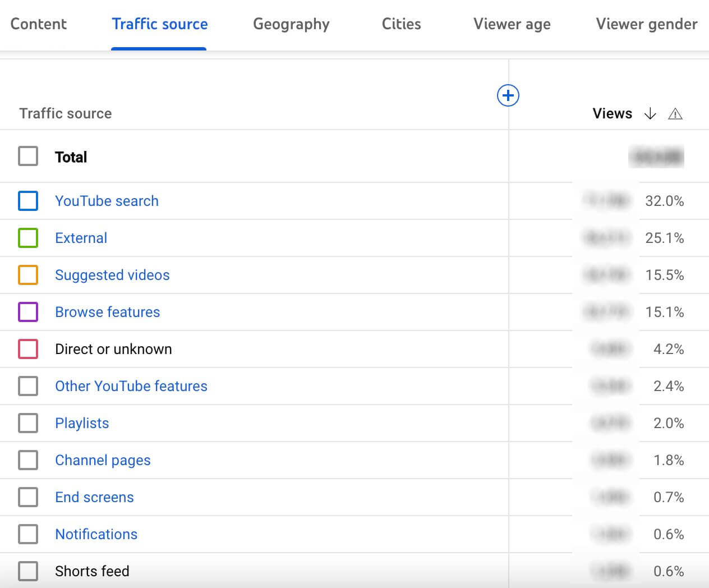
Task: Check the Notifications row checkbox
Action: pos(28,534)
